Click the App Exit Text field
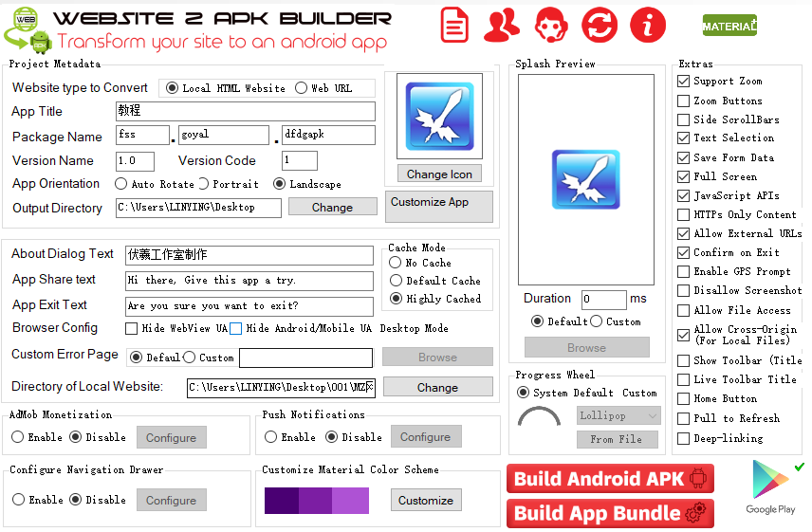 (x=249, y=306)
